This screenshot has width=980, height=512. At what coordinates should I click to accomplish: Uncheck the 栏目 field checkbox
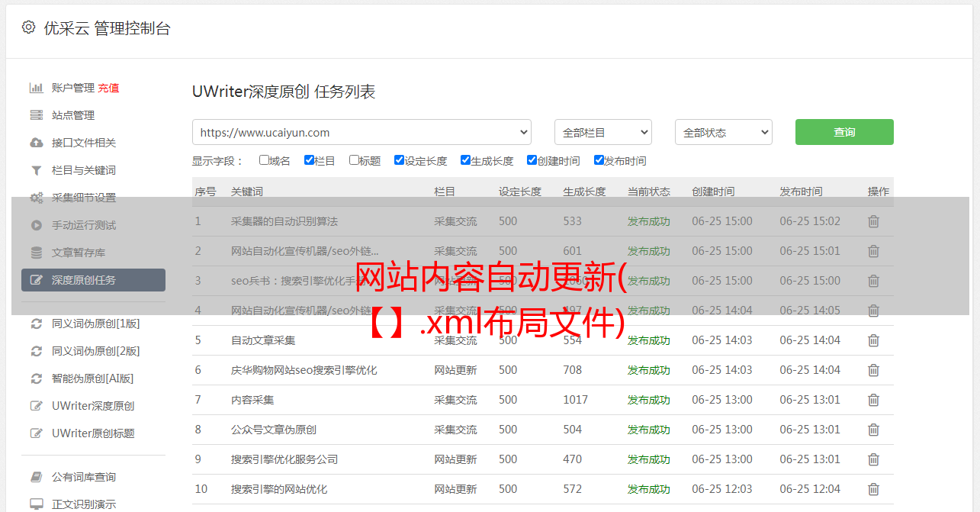[x=309, y=160]
